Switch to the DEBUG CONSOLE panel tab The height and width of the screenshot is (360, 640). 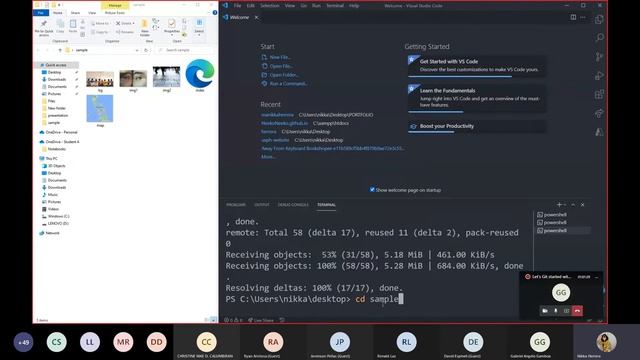pyautogui.click(x=293, y=204)
